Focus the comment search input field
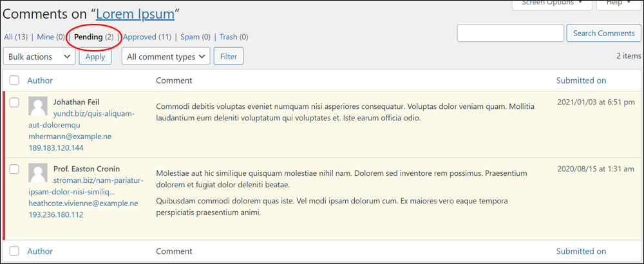The width and height of the screenshot is (644, 264). pos(511,33)
